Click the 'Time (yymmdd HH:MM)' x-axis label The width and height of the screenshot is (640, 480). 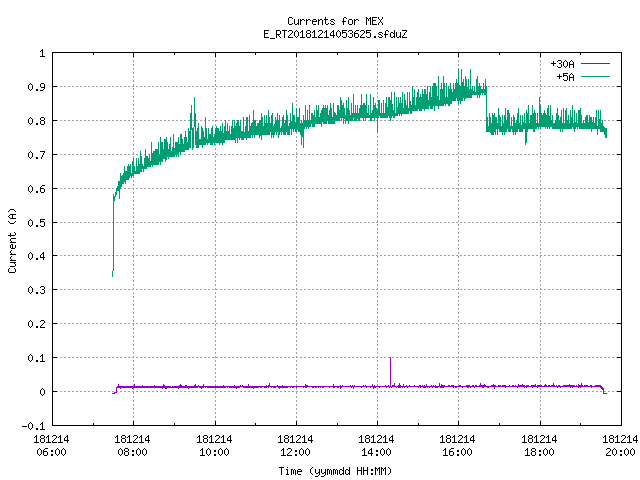click(335, 471)
